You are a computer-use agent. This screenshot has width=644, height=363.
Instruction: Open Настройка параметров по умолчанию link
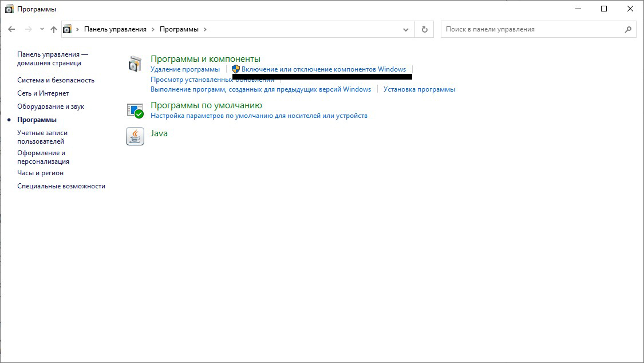tap(259, 116)
